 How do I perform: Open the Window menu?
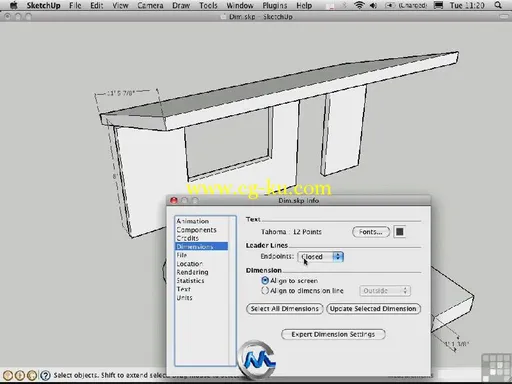click(x=240, y=5)
